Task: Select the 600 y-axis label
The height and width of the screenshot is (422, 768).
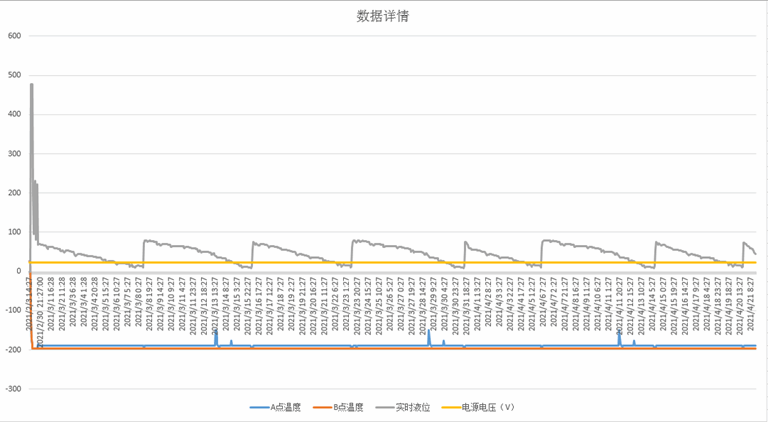Action: [15, 36]
